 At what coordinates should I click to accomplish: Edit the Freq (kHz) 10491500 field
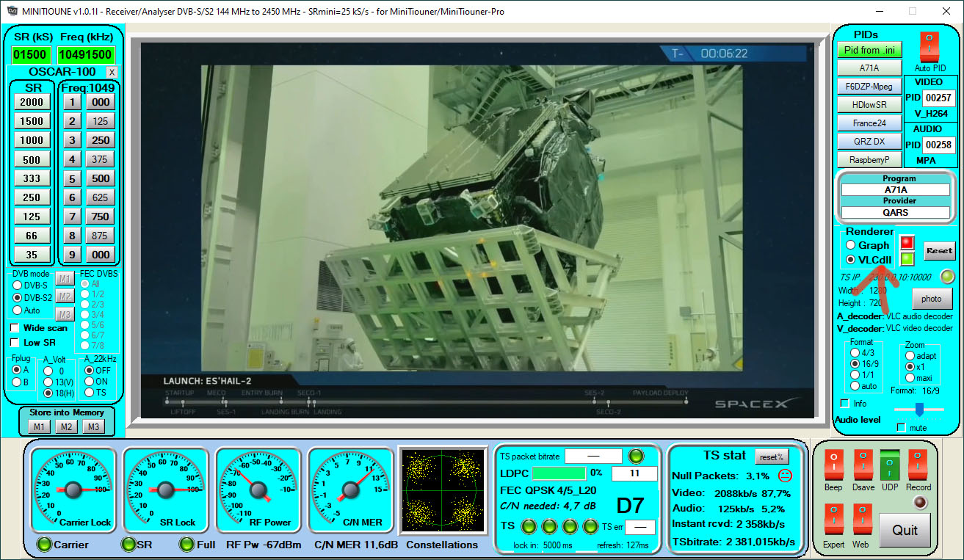86,54
